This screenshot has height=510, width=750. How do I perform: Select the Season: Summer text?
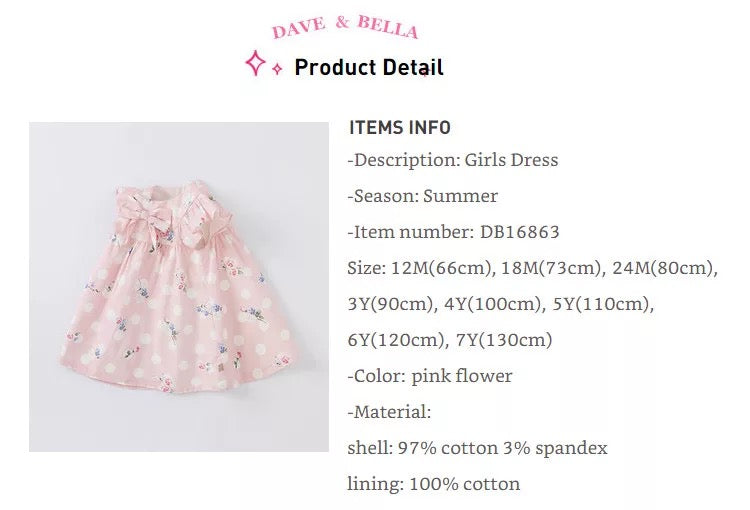pos(423,196)
